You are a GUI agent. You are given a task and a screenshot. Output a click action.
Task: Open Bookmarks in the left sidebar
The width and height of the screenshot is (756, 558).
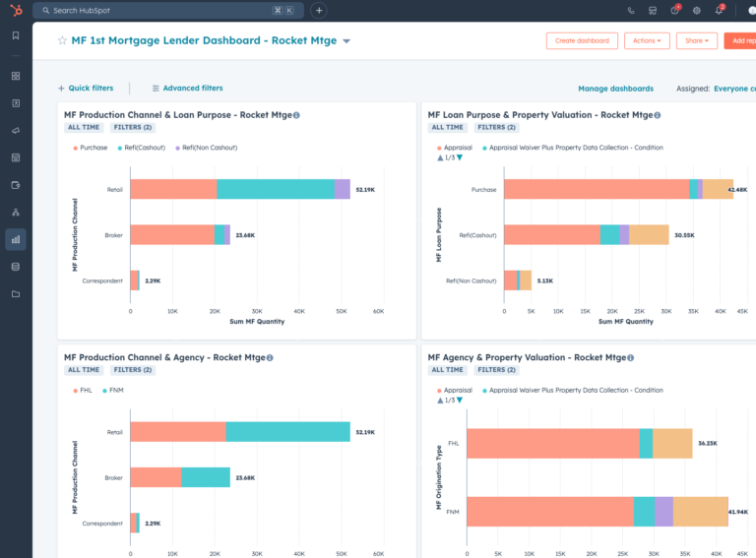[16, 35]
